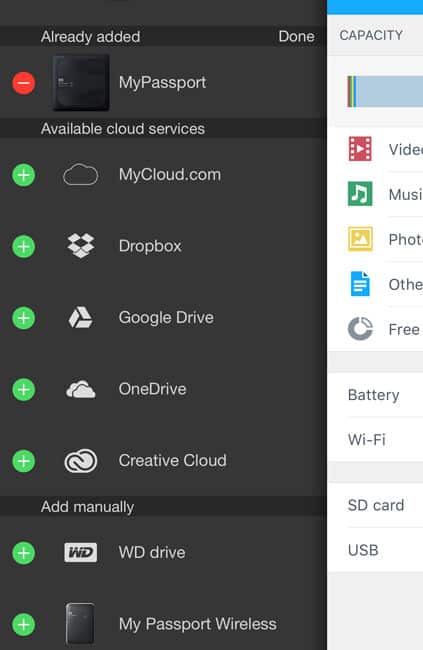The width and height of the screenshot is (423, 650).
Task: Click the Creative Cloud logo icon
Action: [81, 461]
